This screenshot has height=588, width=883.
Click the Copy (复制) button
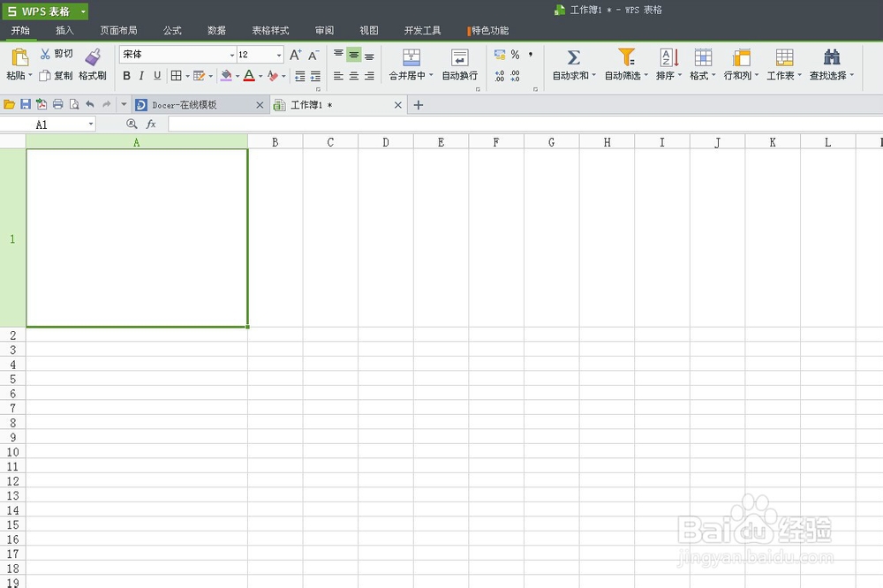tap(56, 75)
